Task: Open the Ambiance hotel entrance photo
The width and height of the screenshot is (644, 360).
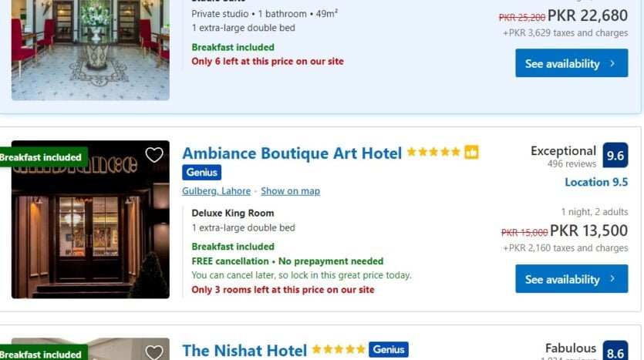Action: (90, 220)
